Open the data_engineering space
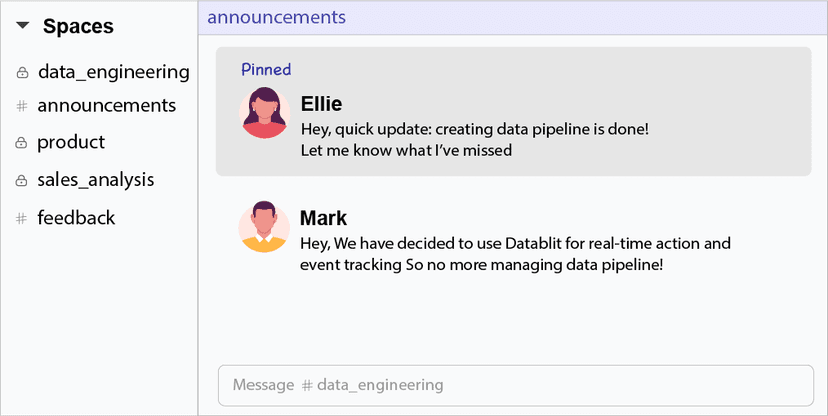828x416 pixels. click(113, 72)
